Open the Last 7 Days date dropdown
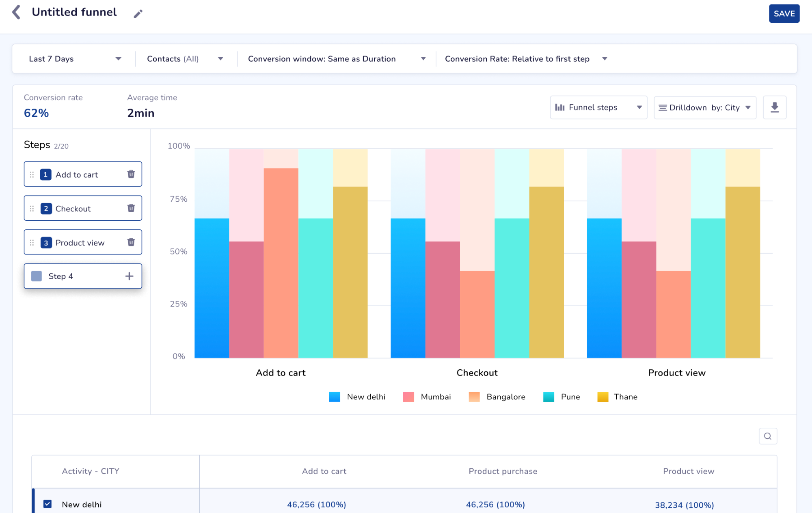This screenshot has height=513, width=812. (75, 59)
